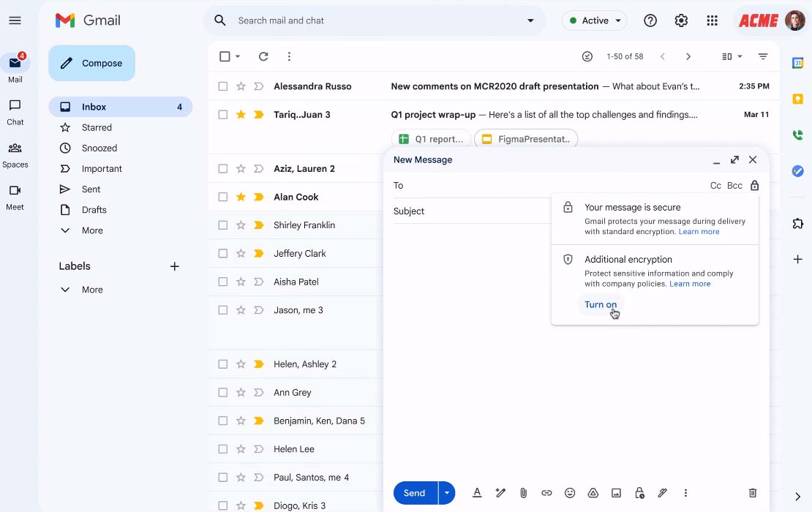This screenshot has width=812, height=512.
Task: Toggle importance marker for Shirley Franklin
Action: pyautogui.click(x=258, y=225)
